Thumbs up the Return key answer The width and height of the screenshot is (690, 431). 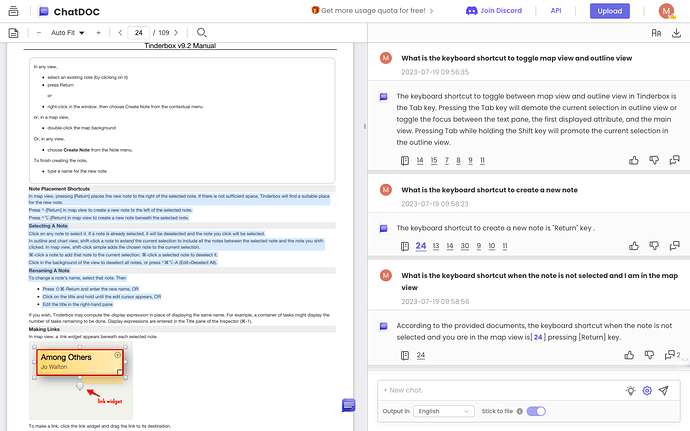(x=634, y=246)
